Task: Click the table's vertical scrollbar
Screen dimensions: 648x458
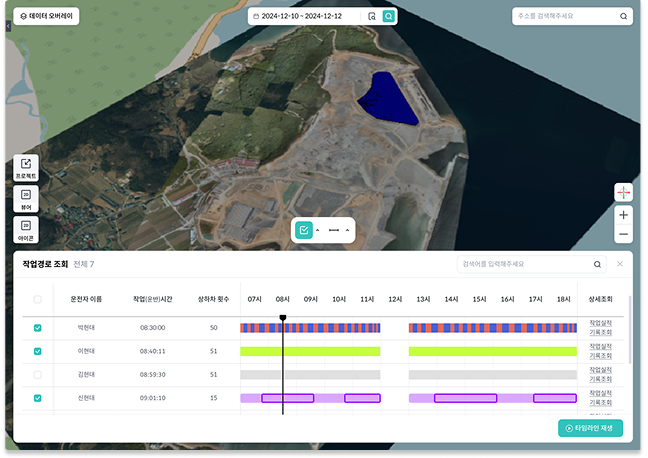Action: pyautogui.click(x=630, y=330)
